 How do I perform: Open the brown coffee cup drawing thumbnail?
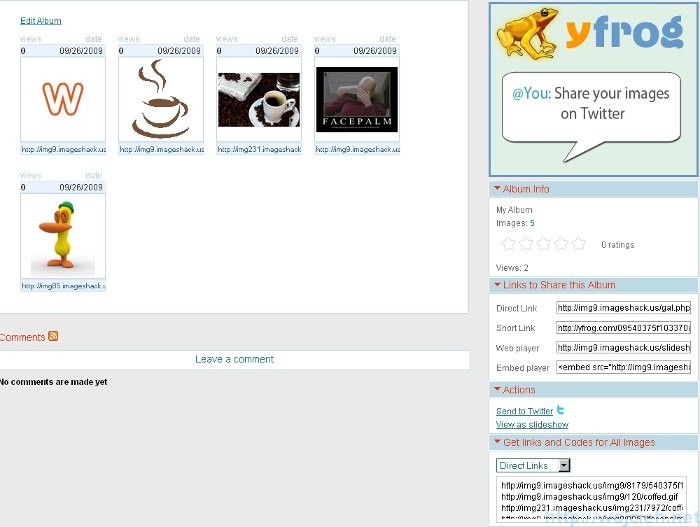[161, 99]
